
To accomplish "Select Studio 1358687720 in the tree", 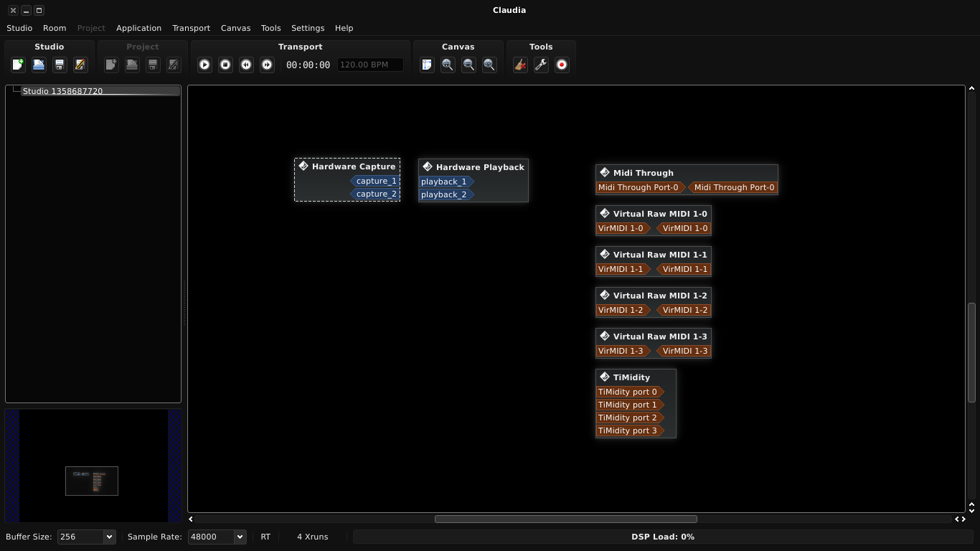I will click(x=63, y=91).
